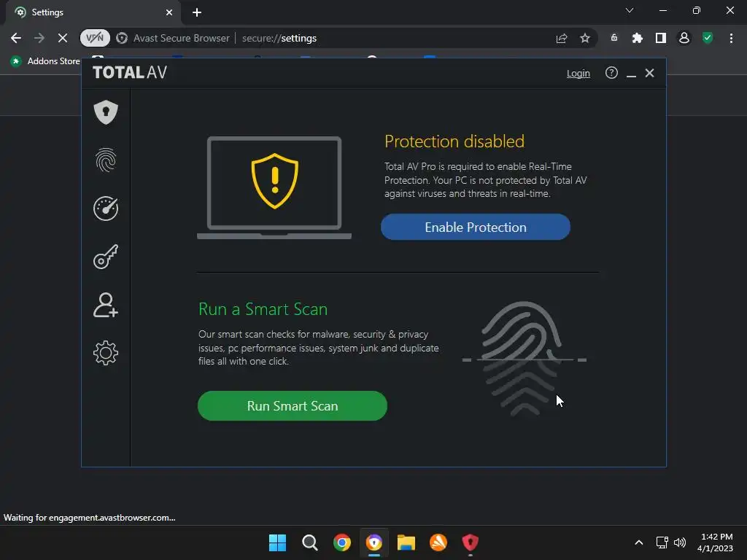Open Google Chrome from the taskbar

[342, 542]
